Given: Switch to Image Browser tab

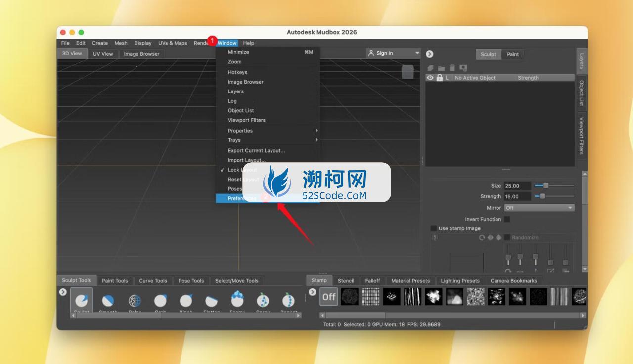Looking at the screenshot, I should [x=141, y=54].
